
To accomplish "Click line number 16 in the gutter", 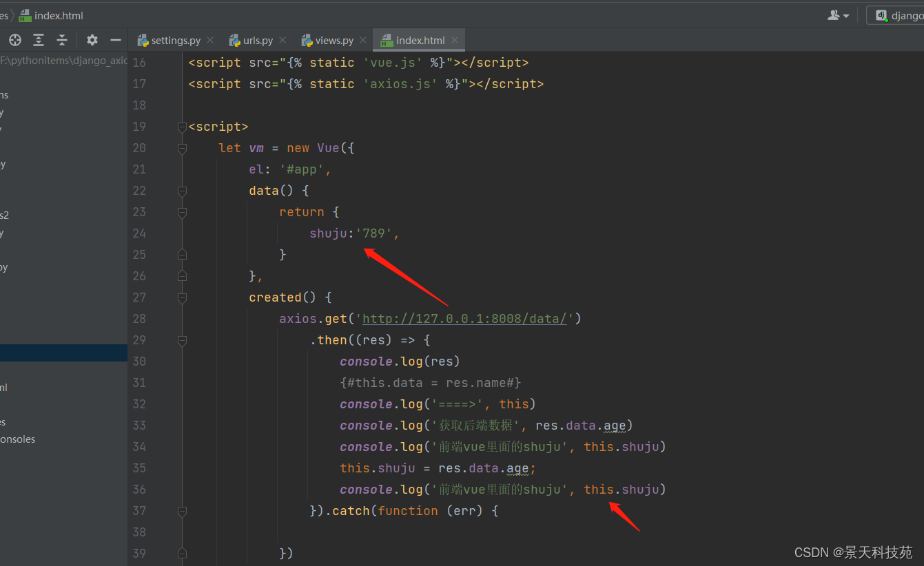I will pos(138,63).
